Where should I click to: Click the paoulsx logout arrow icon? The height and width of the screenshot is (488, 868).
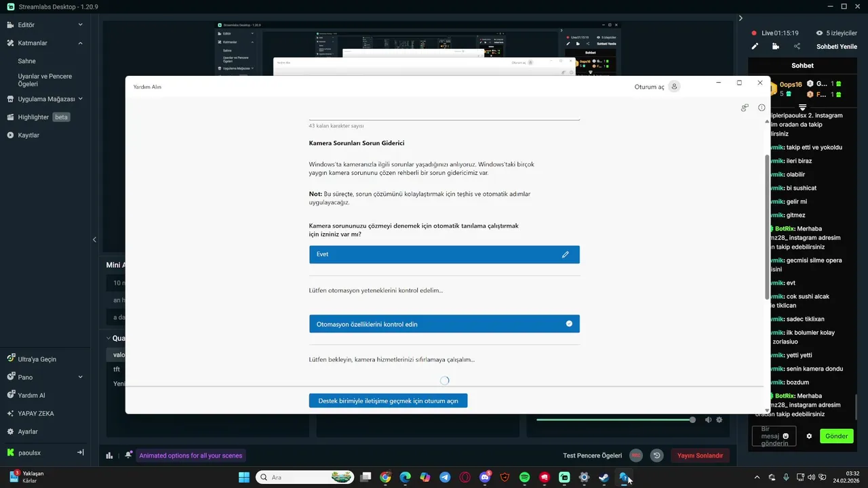click(80, 452)
